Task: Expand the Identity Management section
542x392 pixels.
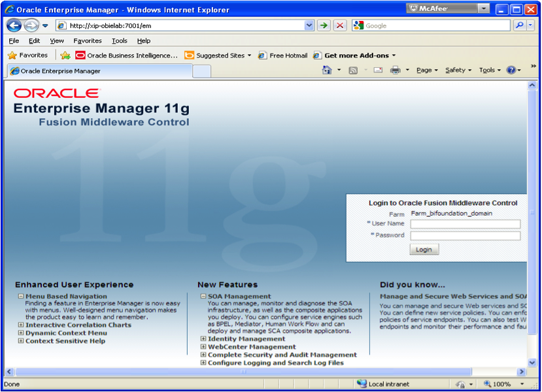Action: click(203, 339)
